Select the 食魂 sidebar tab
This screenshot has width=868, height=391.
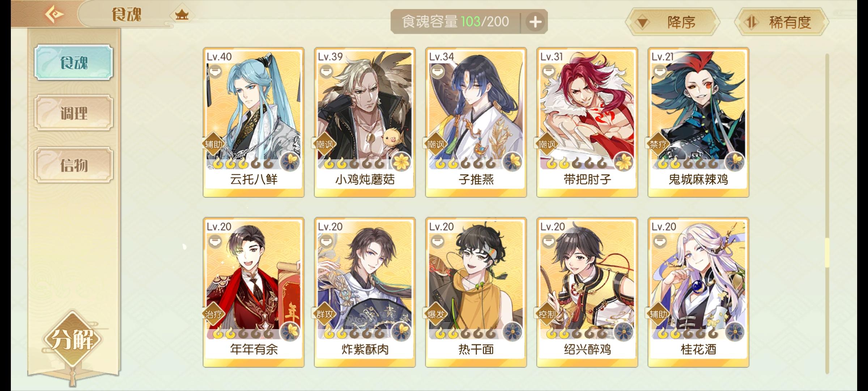74,62
